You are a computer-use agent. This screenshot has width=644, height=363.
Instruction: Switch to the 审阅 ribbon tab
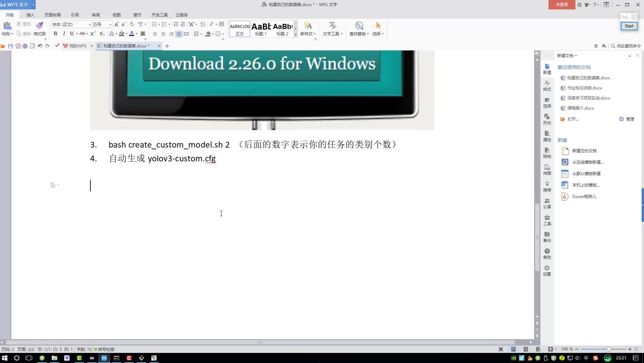pyautogui.click(x=96, y=15)
